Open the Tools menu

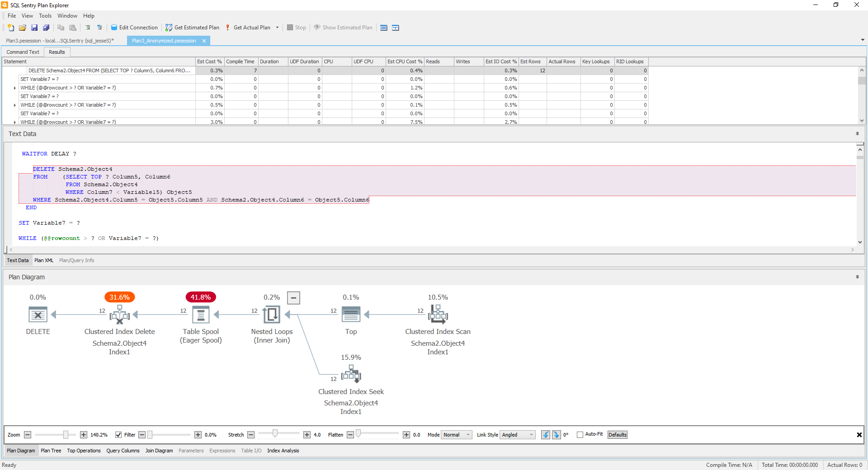(x=45, y=16)
